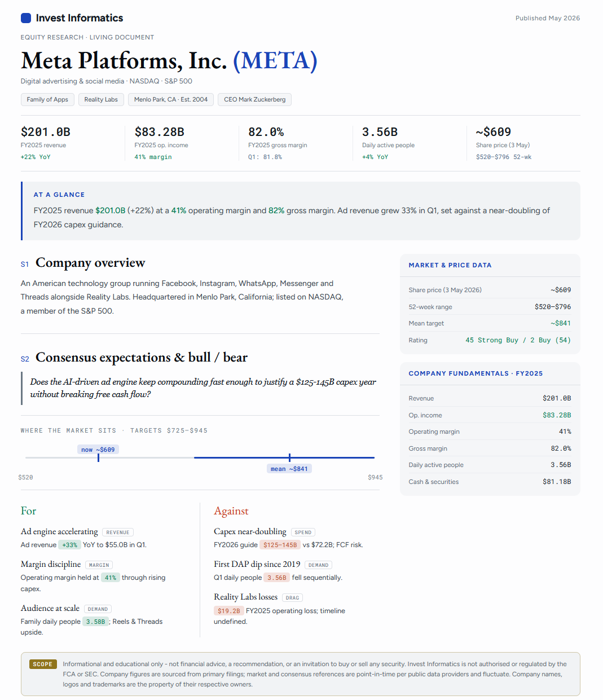The width and height of the screenshot is (603, 700).
Task: Click the 'now ~$609' marker on price range
Action: [x=98, y=450]
